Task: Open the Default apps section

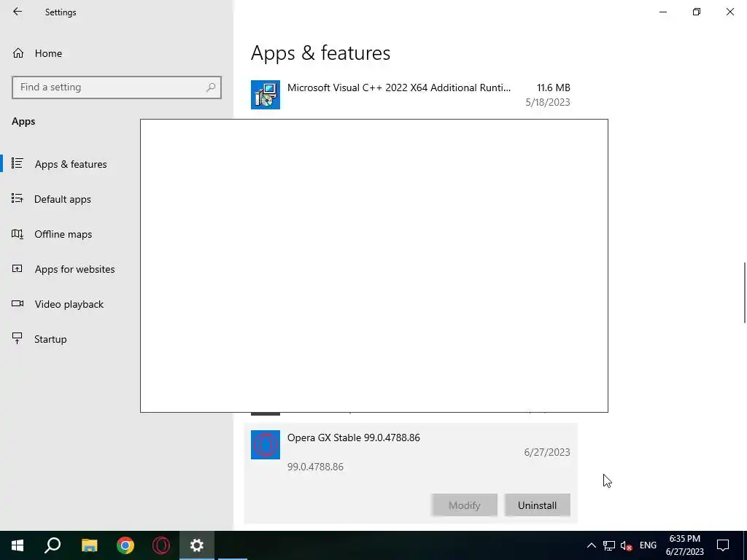Action: tap(63, 199)
